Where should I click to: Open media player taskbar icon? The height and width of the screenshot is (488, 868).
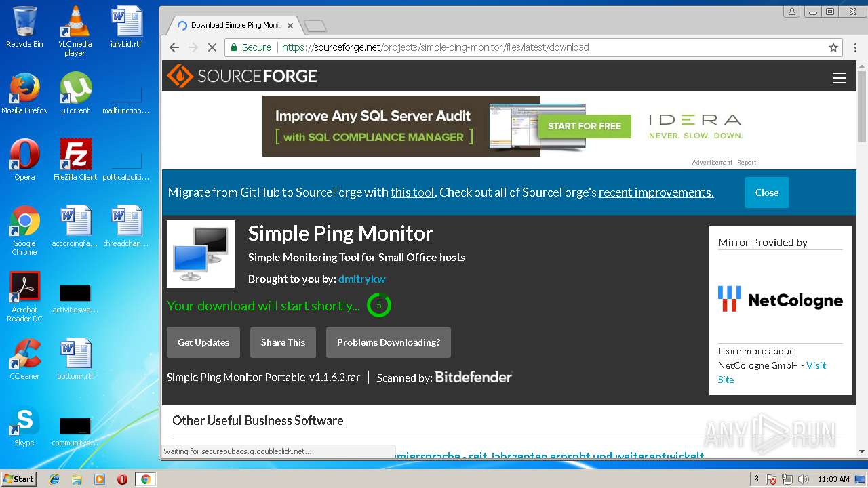pos(100,479)
